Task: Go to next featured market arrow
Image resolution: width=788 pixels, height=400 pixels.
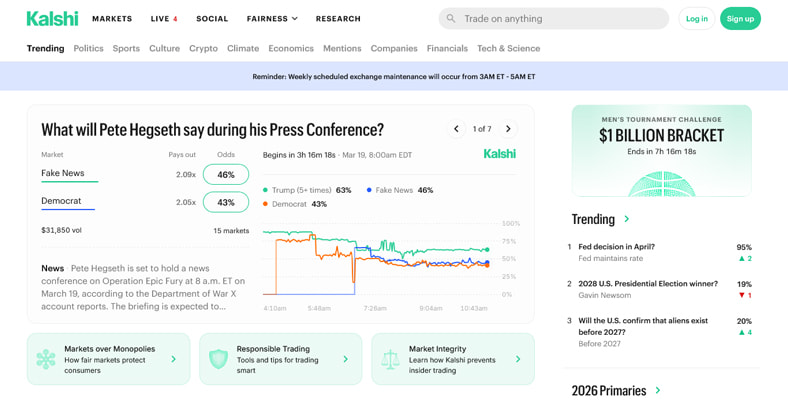Action: tap(508, 129)
